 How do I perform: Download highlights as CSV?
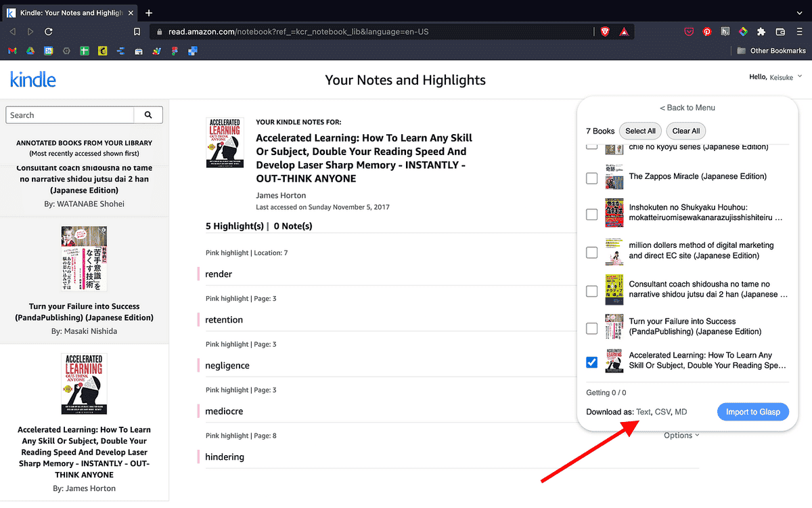pyautogui.click(x=662, y=412)
